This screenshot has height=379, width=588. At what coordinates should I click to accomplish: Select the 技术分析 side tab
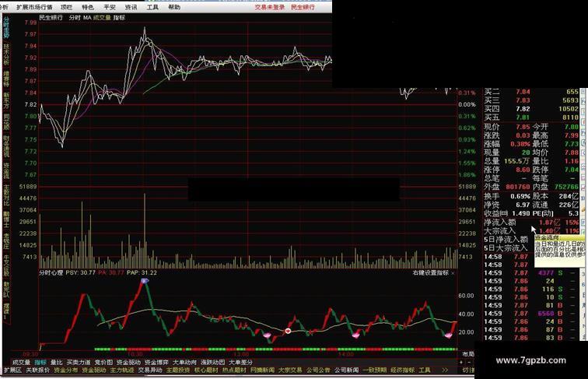[x=6, y=54]
